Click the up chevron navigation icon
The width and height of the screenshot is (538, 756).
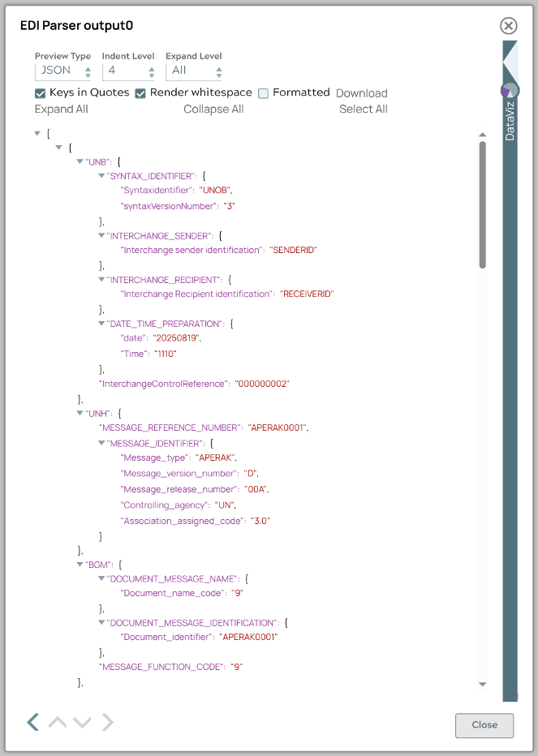[58, 722]
